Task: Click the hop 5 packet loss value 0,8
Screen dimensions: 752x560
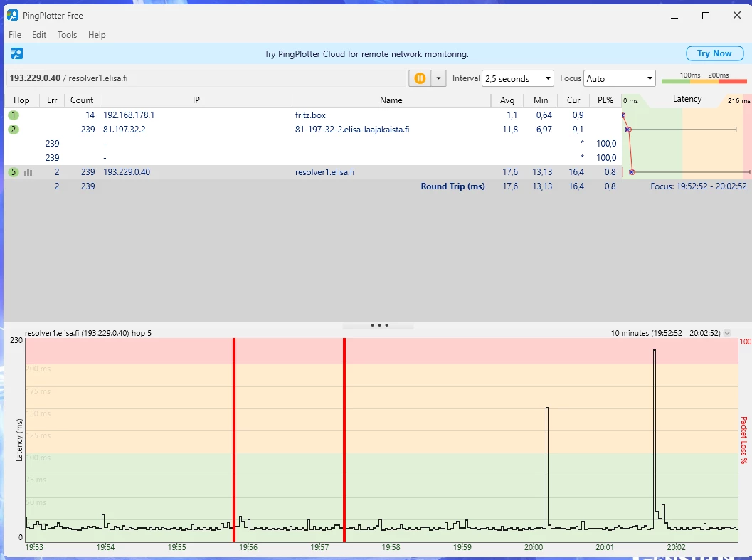Action: coord(610,171)
